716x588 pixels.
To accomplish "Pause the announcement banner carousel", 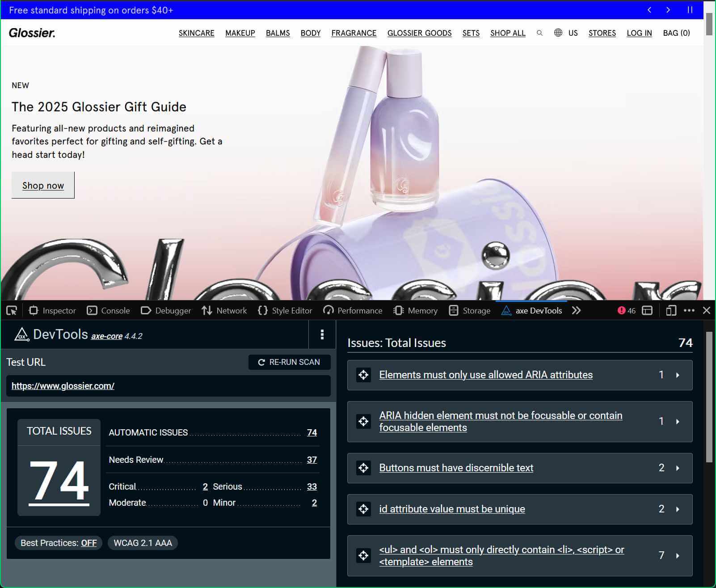I will pyautogui.click(x=690, y=10).
